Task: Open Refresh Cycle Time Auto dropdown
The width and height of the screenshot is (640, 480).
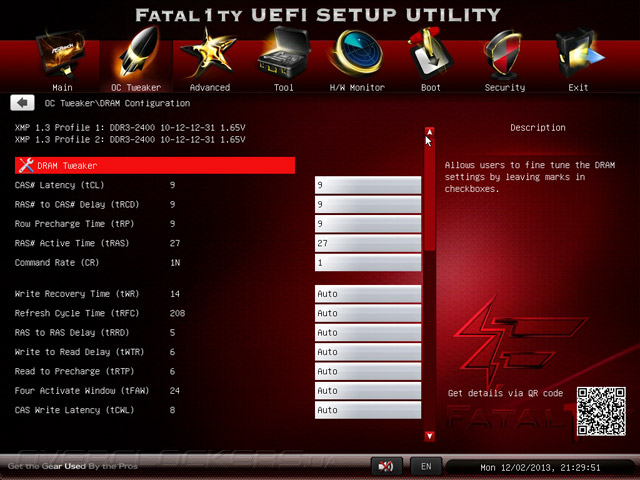Action: [368, 313]
